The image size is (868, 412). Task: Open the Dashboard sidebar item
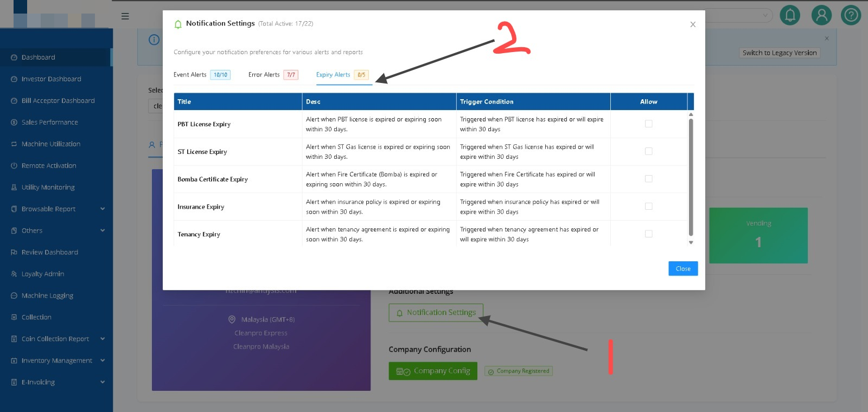coord(55,57)
